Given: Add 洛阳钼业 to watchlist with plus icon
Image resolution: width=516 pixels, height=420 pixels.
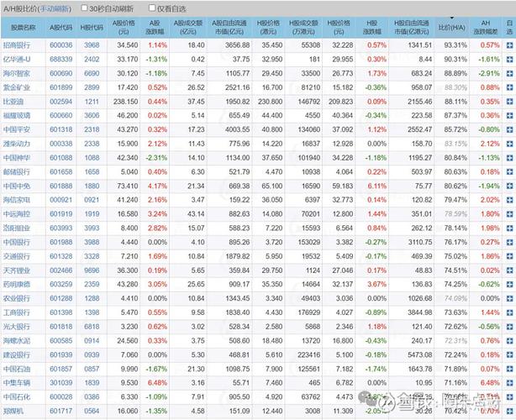Looking at the screenshot, I should pyautogui.click(x=509, y=228).
